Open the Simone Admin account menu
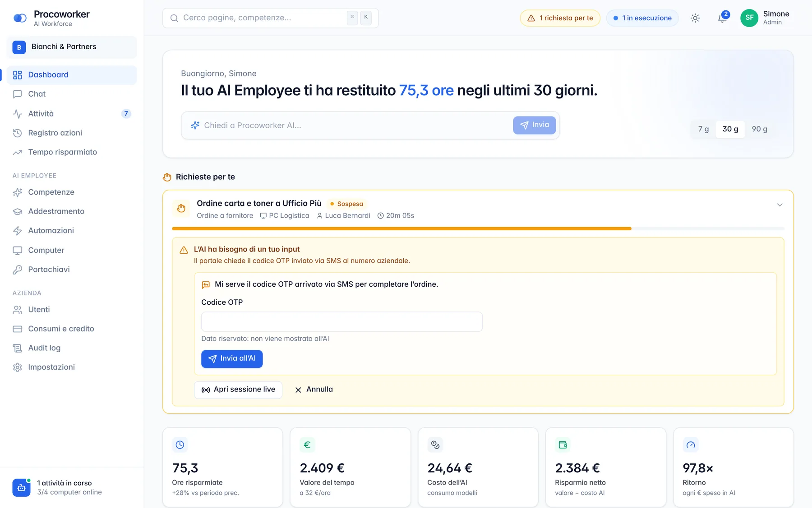This screenshot has width=812, height=508. [x=765, y=18]
